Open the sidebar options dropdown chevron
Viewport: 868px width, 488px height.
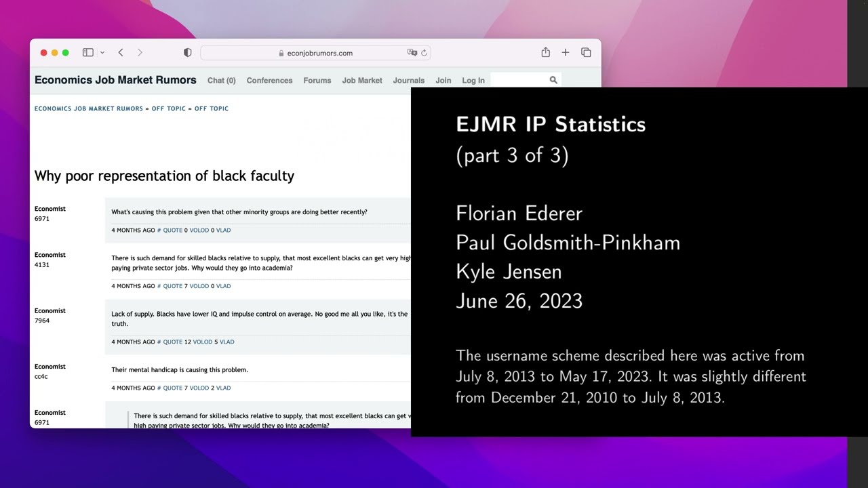tap(102, 53)
